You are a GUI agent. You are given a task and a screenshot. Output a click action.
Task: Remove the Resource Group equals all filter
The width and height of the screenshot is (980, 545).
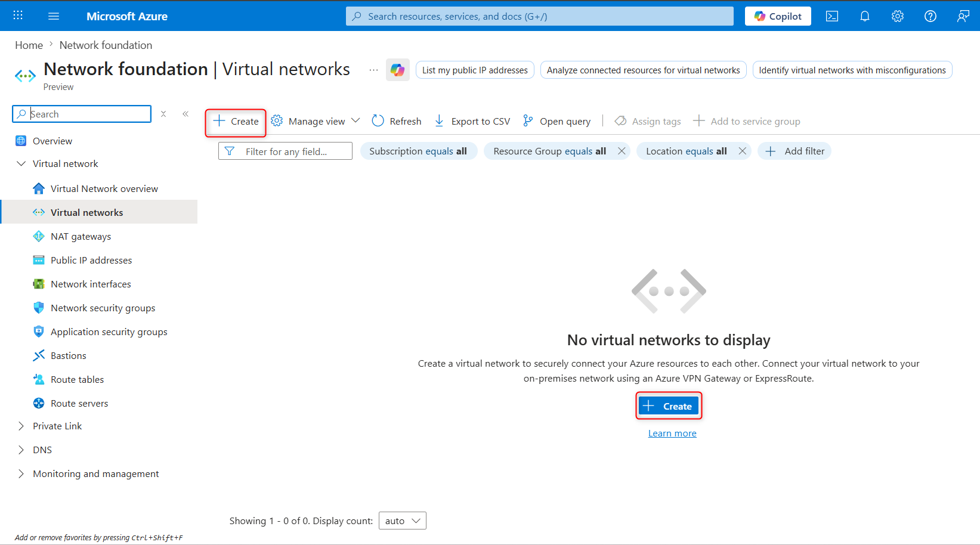click(622, 151)
